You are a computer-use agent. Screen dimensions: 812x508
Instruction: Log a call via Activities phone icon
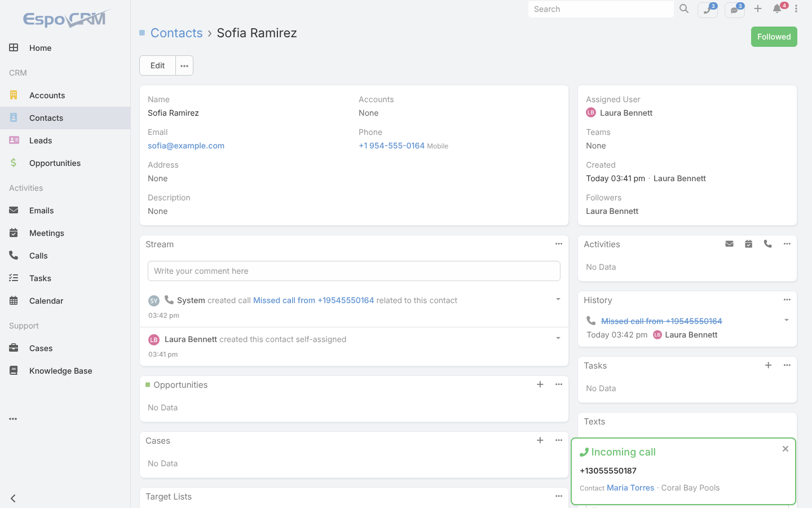pos(767,244)
